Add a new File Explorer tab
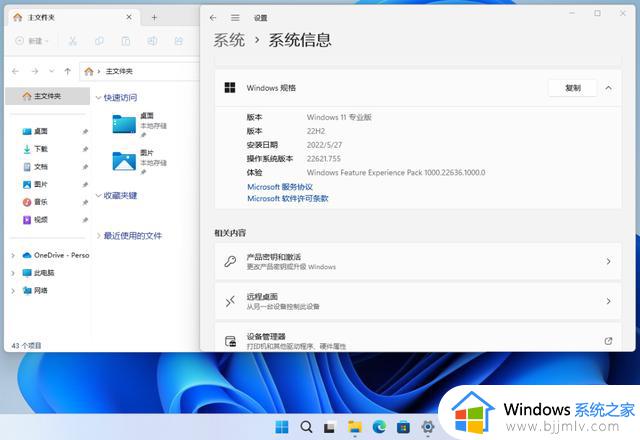The height and width of the screenshot is (440, 640). (154, 18)
